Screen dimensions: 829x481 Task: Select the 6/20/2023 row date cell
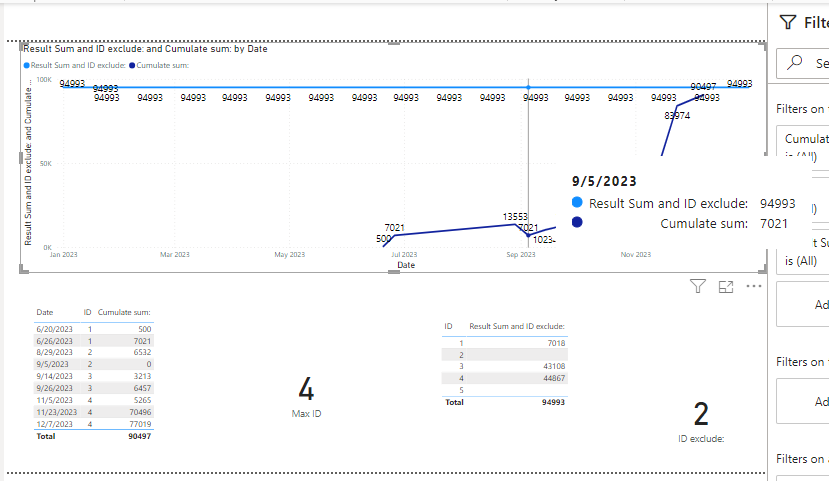coord(54,329)
